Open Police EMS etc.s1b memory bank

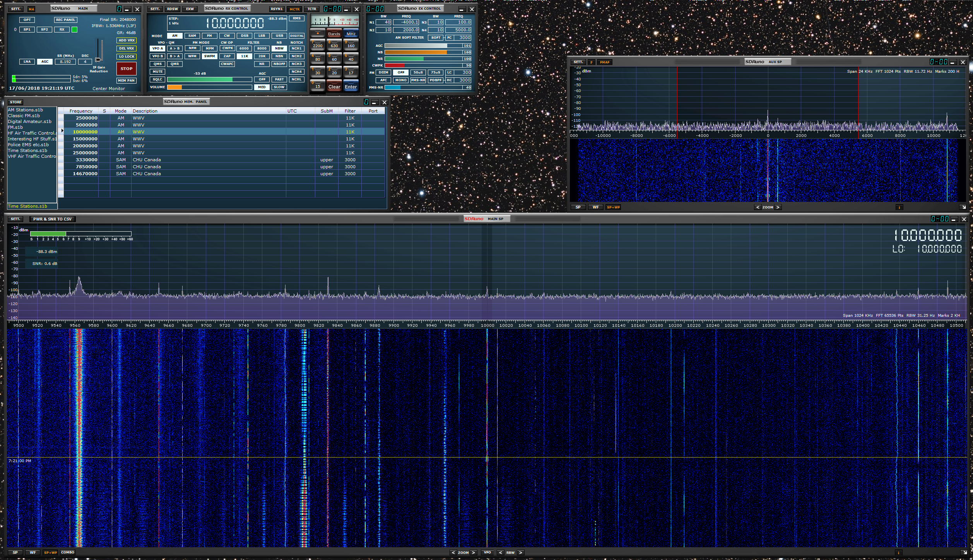click(28, 145)
